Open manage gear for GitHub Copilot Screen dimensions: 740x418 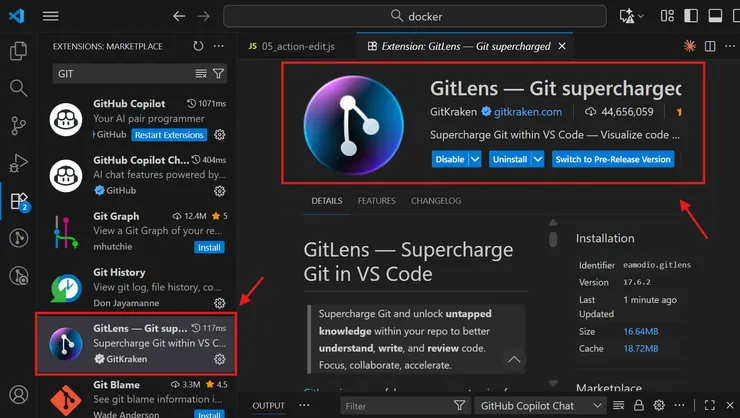point(219,134)
